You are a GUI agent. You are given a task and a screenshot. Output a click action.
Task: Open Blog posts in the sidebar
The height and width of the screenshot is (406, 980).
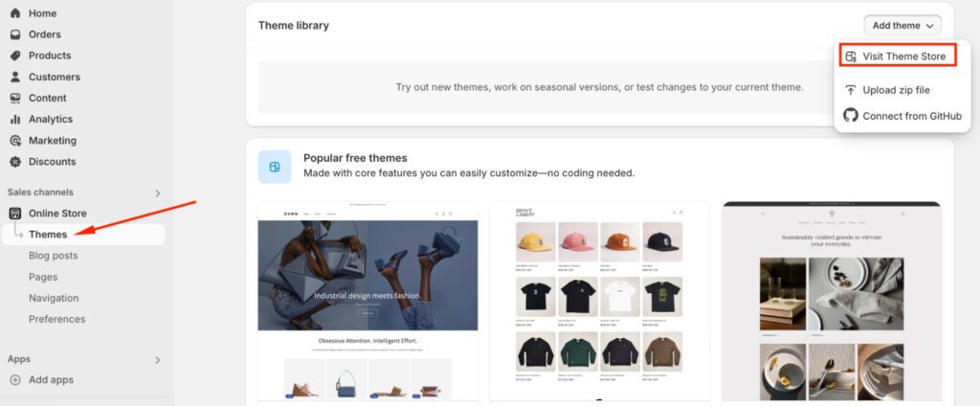click(54, 256)
